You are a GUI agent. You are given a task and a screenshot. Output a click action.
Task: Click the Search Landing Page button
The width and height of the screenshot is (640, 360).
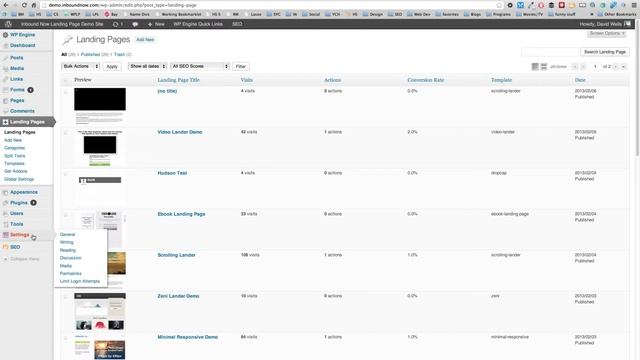(x=605, y=52)
